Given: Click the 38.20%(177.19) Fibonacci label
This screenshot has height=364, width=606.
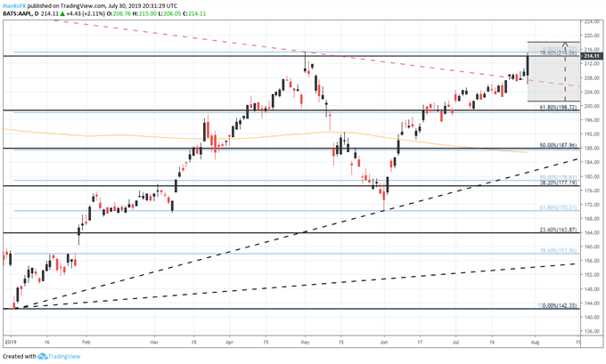Looking at the screenshot, I should (558, 182).
